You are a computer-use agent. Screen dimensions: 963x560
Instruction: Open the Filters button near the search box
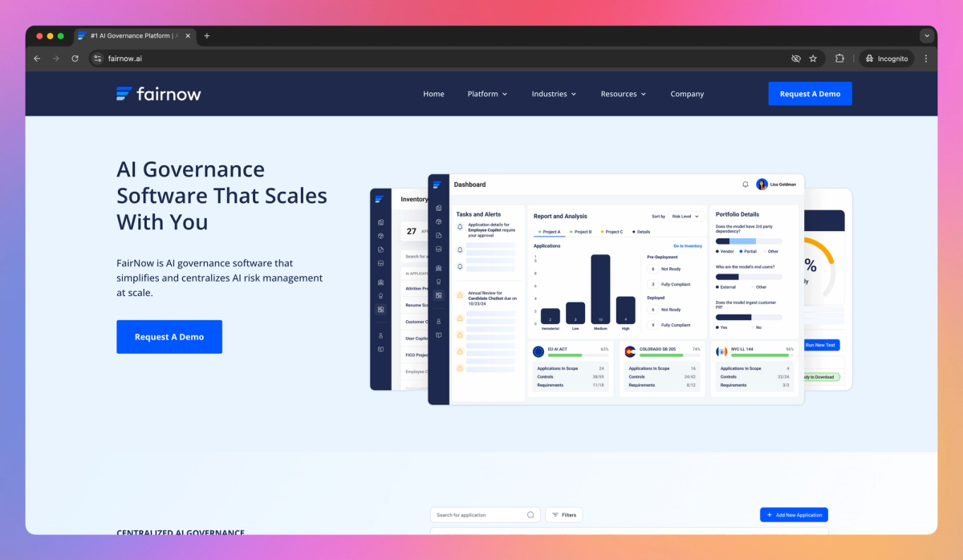(x=564, y=515)
